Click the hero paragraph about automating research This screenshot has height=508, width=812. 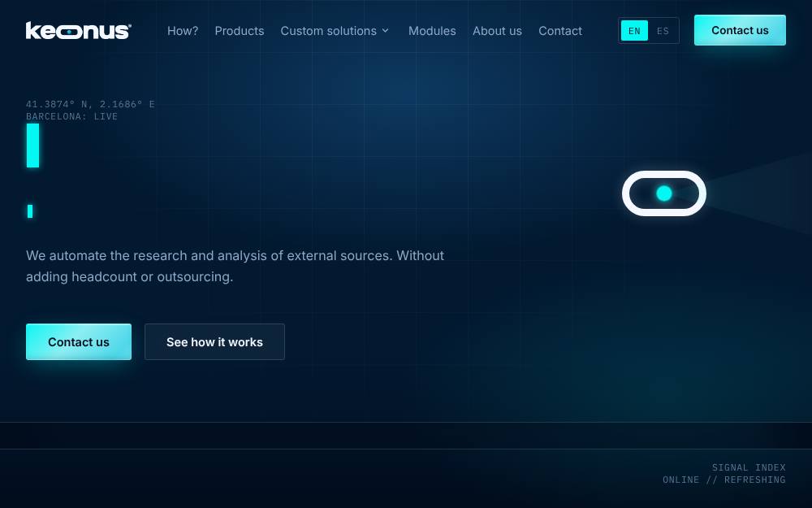[x=235, y=266]
